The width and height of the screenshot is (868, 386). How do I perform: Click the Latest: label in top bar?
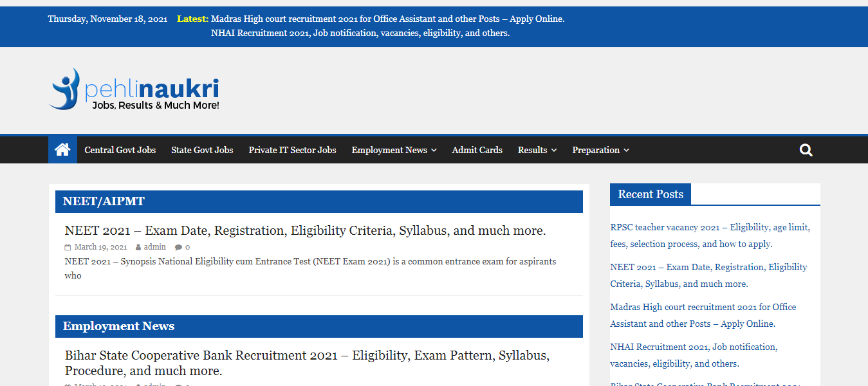192,19
